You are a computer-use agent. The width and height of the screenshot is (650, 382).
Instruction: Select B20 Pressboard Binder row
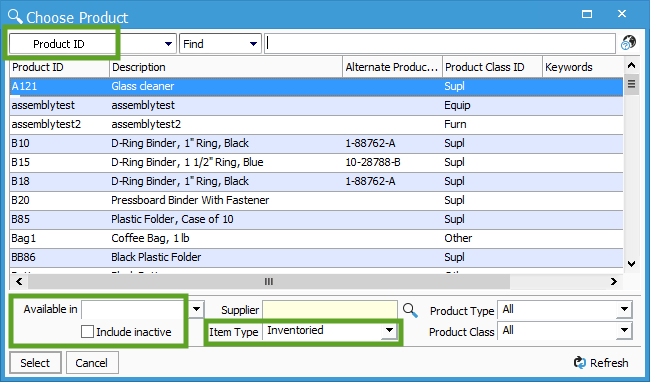tap(316, 201)
